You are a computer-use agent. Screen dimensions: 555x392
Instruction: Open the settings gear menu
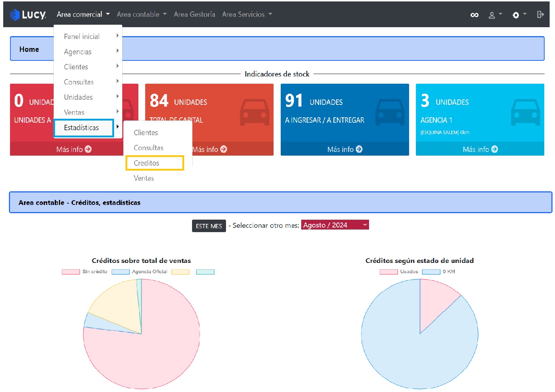[x=519, y=15]
